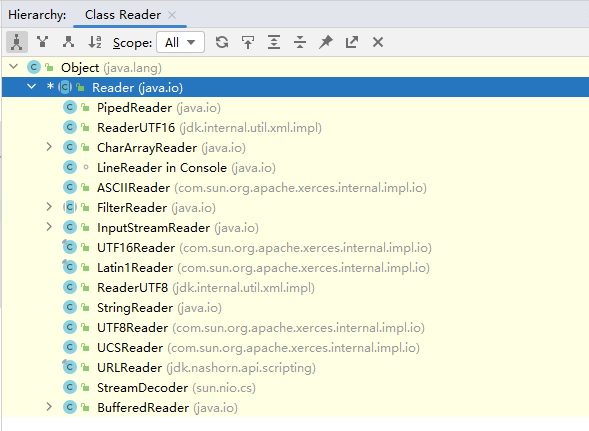Viewport: 589px width, 431px height.
Task: Click the class icon beside ReaderUTF16
Action: (x=70, y=127)
